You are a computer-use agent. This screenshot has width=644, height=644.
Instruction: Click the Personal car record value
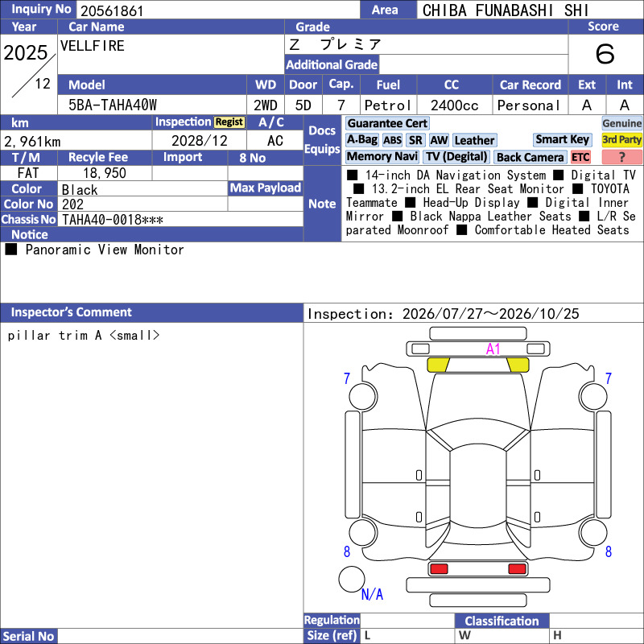pos(529,105)
